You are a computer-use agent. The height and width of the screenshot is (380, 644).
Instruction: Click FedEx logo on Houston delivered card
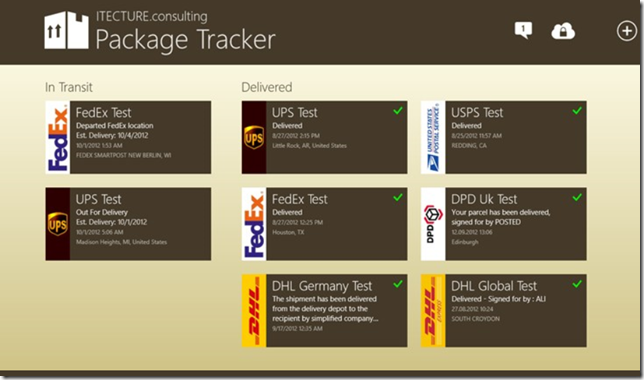click(x=254, y=224)
